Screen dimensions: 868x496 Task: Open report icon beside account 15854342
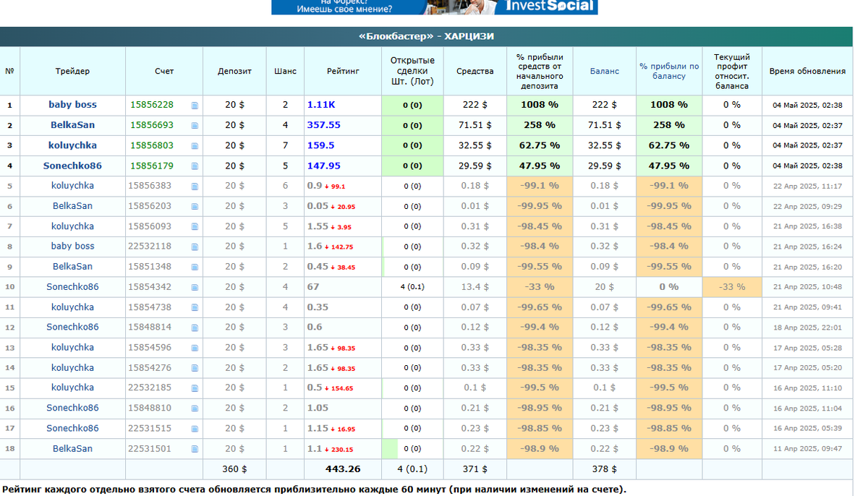(x=195, y=288)
